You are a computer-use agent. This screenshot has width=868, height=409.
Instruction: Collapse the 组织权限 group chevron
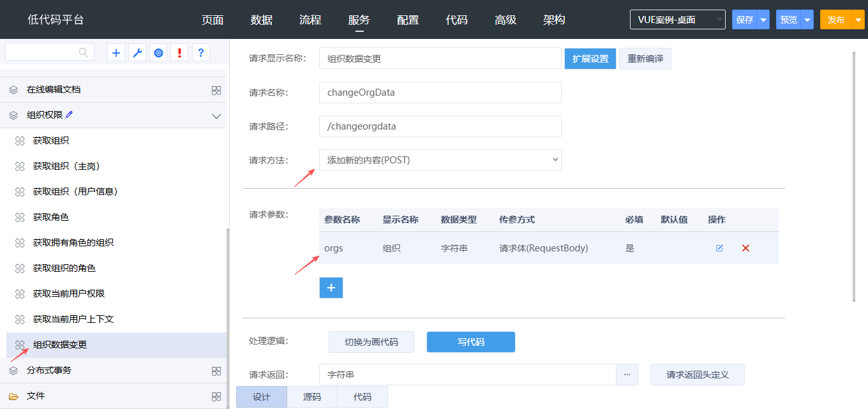pos(216,116)
